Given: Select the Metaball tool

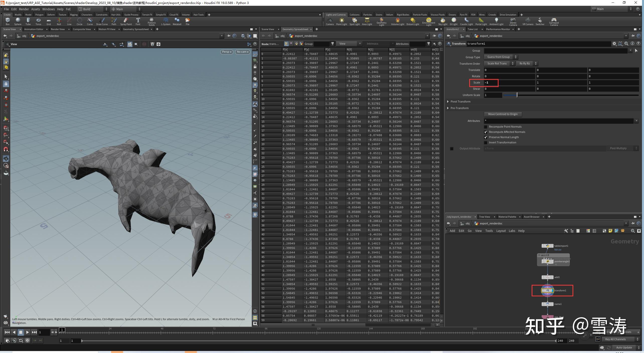Looking at the screenshot, I should click(x=177, y=22).
